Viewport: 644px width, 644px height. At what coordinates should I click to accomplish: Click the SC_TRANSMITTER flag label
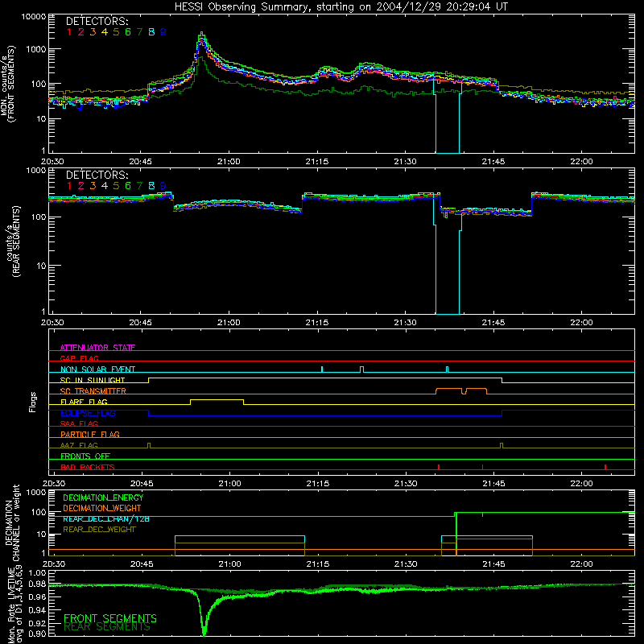click(x=93, y=391)
